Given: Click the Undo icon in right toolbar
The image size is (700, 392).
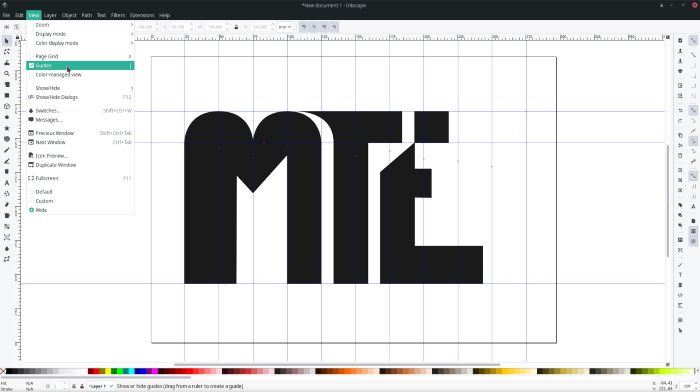Looking at the screenshot, I should [x=680, y=110].
